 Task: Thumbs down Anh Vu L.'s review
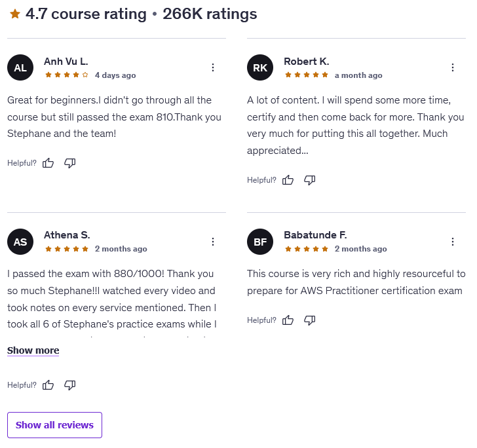[x=70, y=163]
